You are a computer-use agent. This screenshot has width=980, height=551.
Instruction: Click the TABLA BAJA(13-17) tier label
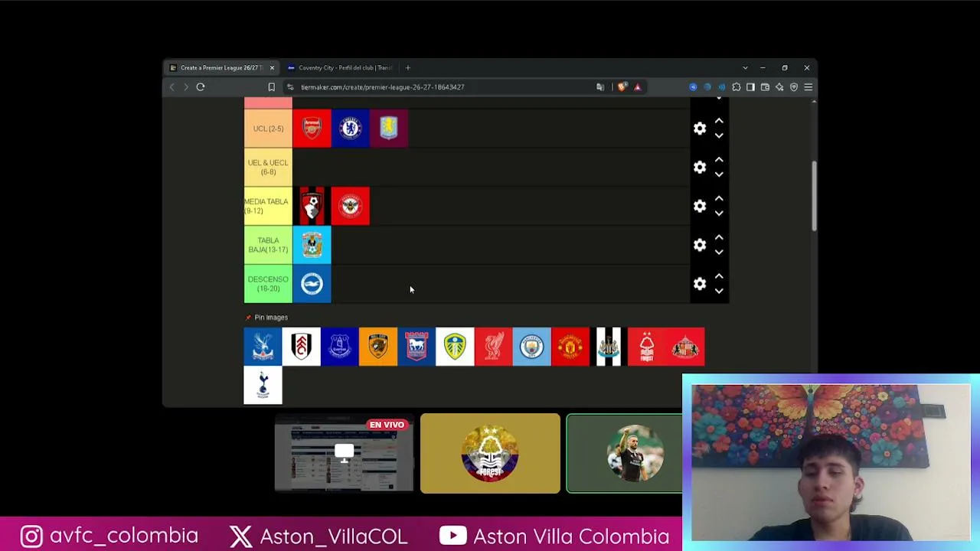(x=268, y=245)
